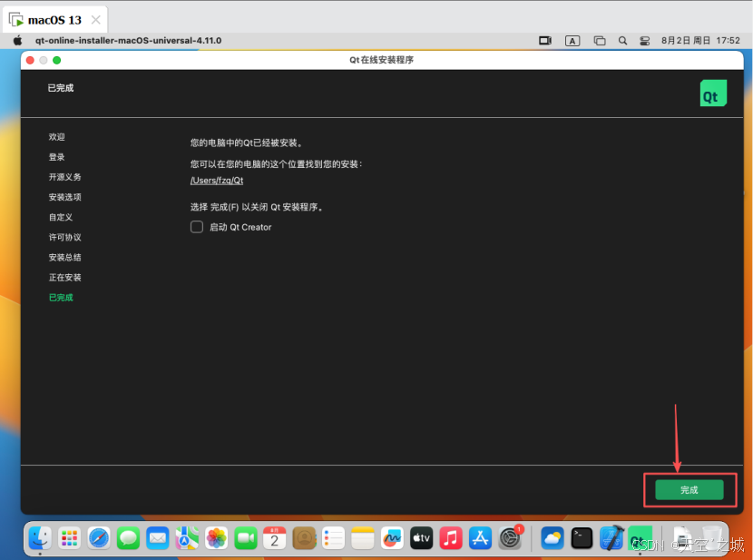Open Terminal from the Dock
Image resolution: width=753 pixels, height=560 pixels.
click(582, 538)
